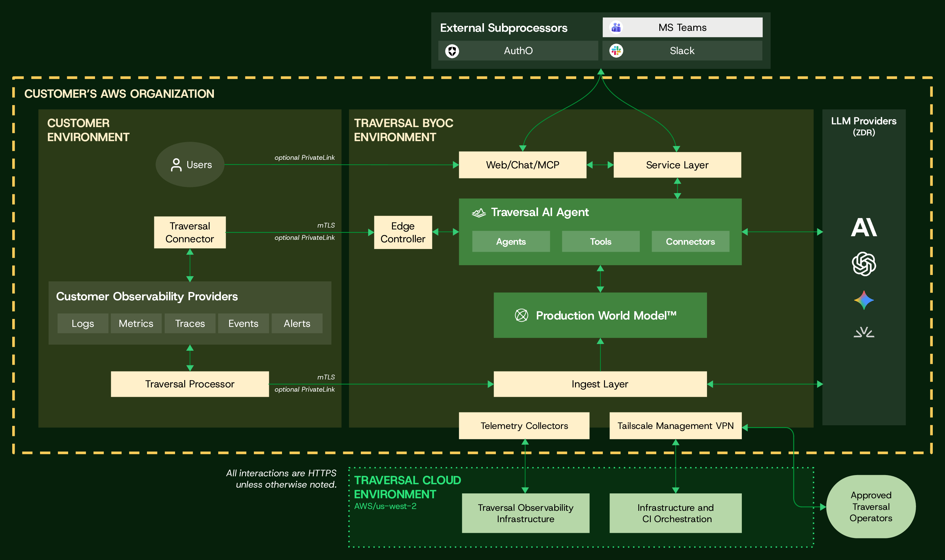The height and width of the screenshot is (560, 945).
Task: Click the Traversal Processor box
Action: click(189, 384)
